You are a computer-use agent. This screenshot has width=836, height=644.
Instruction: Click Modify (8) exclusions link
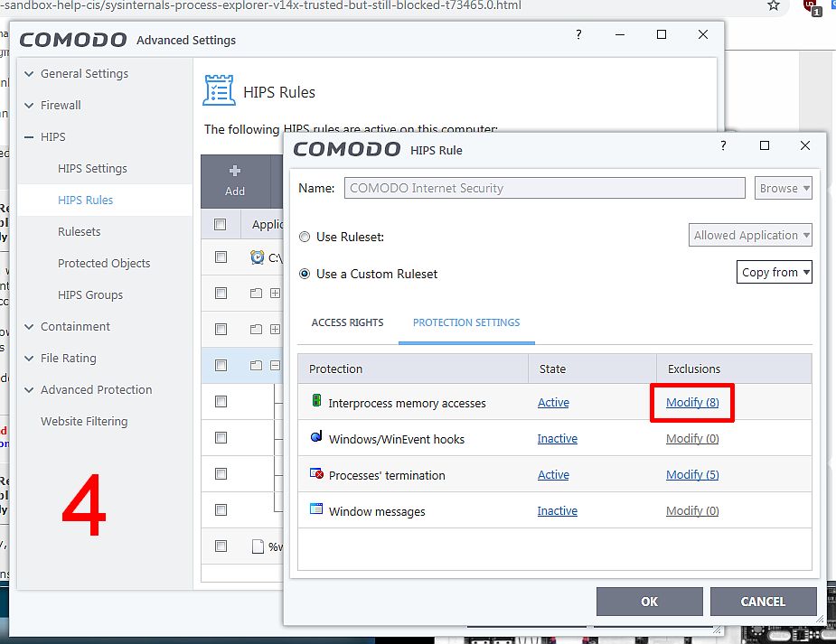coord(692,402)
